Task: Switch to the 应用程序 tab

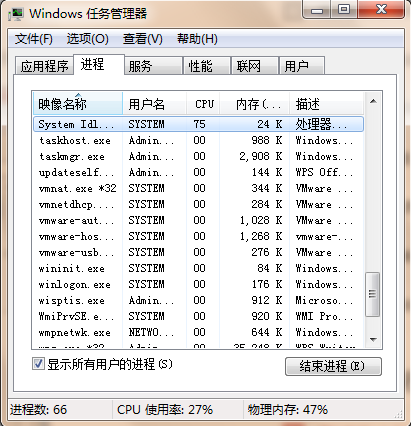Action: (x=44, y=66)
